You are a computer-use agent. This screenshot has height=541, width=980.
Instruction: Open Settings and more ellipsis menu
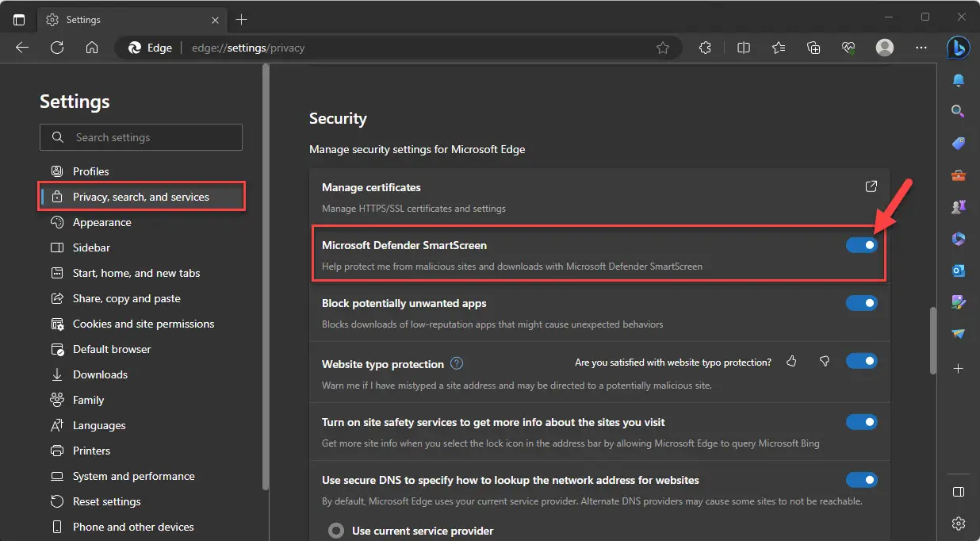tap(921, 48)
